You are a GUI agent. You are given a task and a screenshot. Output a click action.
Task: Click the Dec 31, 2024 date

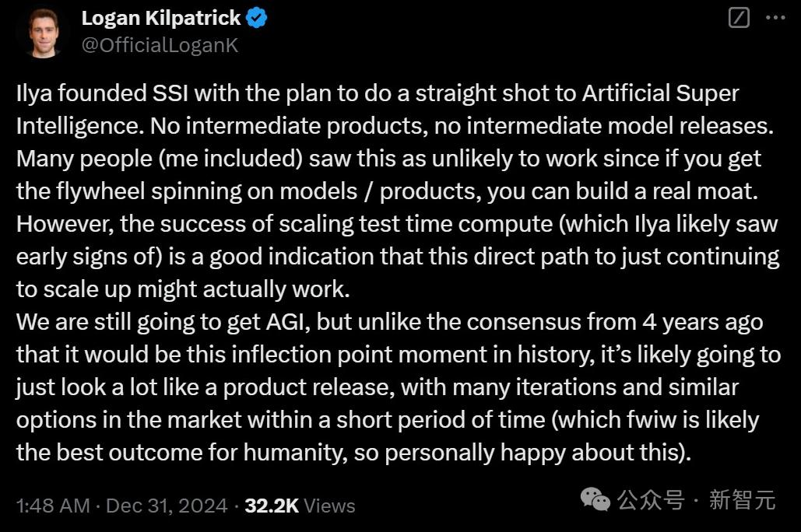coord(167,506)
